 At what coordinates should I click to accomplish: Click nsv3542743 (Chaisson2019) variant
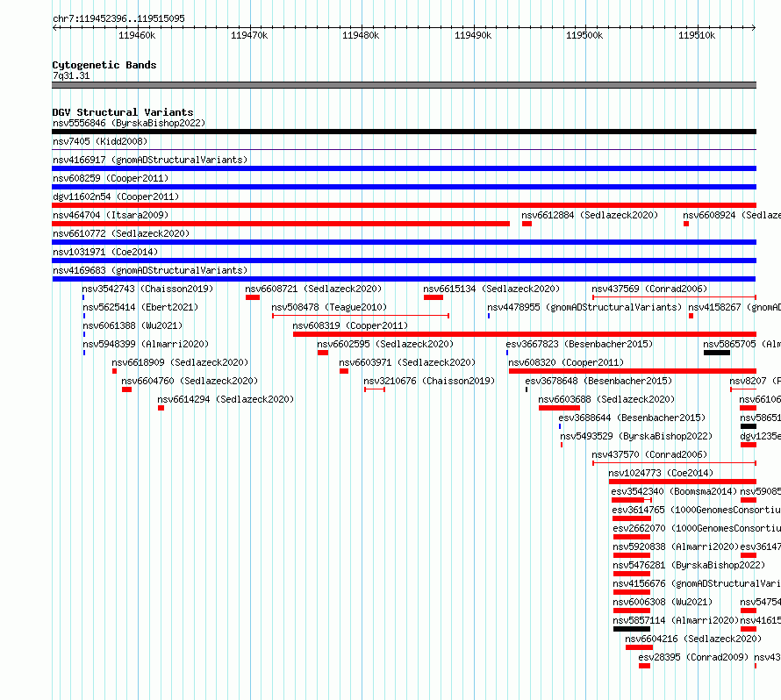pyautogui.click(x=147, y=289)
